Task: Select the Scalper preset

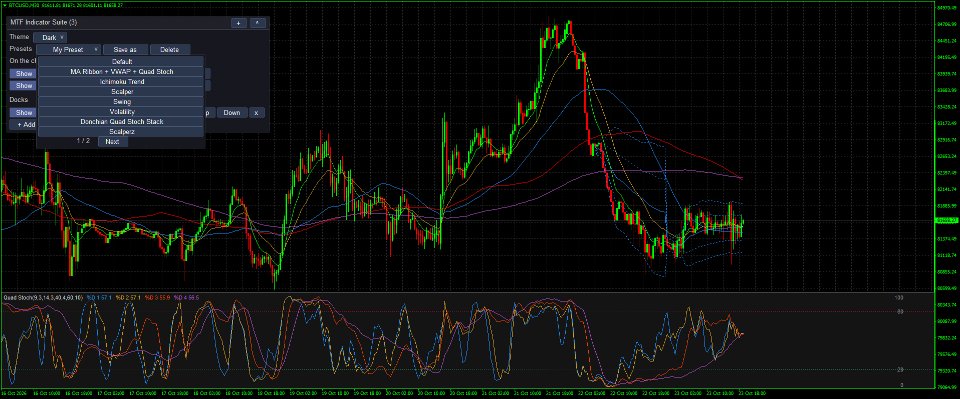Action: (121, 92)
